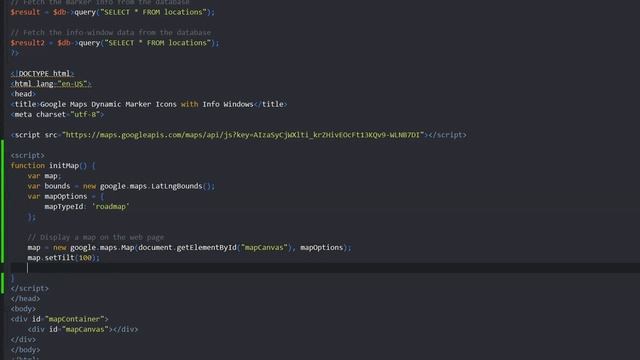Viewport: 640px width, 360px height.
Task: Click the title tag with Google Maps text
Action: click(x=149, y=104)
